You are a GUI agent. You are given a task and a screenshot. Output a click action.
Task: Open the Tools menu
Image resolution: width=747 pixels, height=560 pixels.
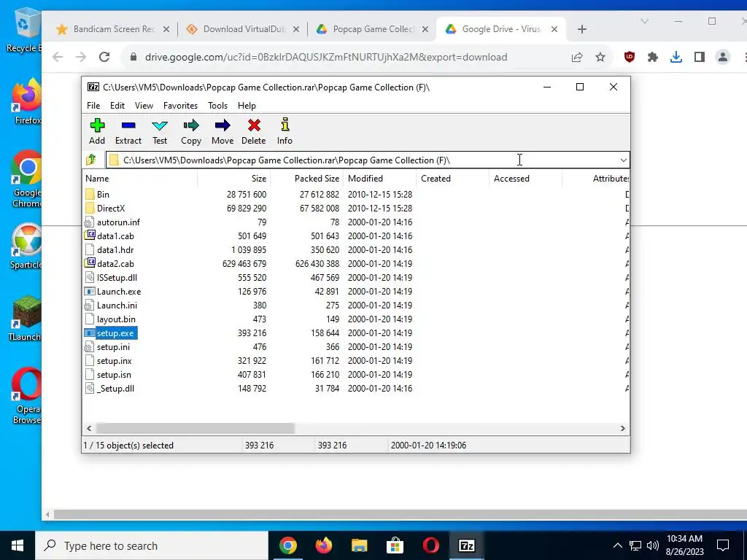click(x=217, y=106)
